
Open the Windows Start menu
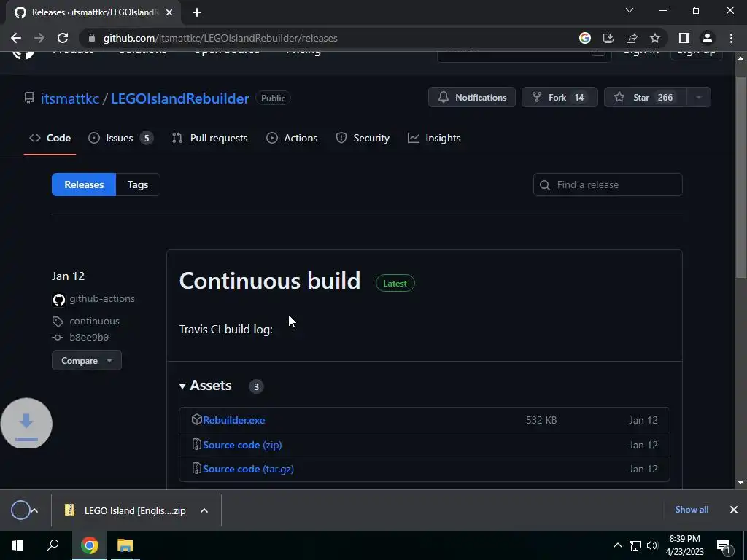tap(18, 545)
